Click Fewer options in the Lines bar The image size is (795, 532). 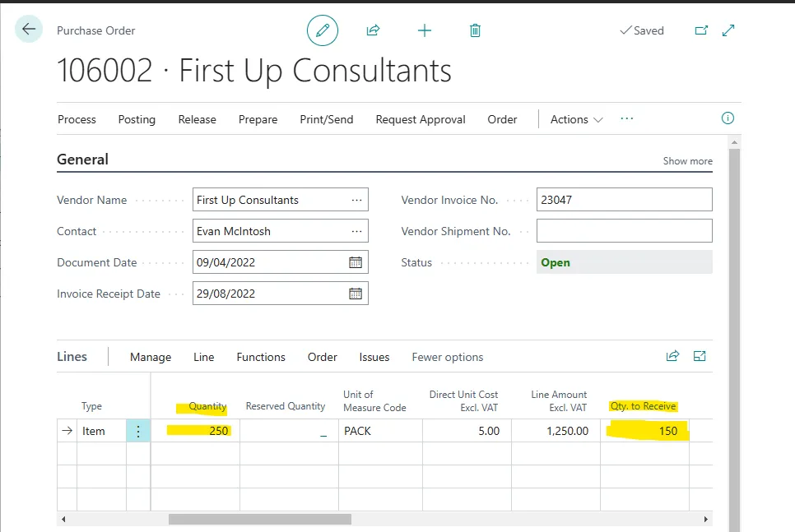coord(448,357)
